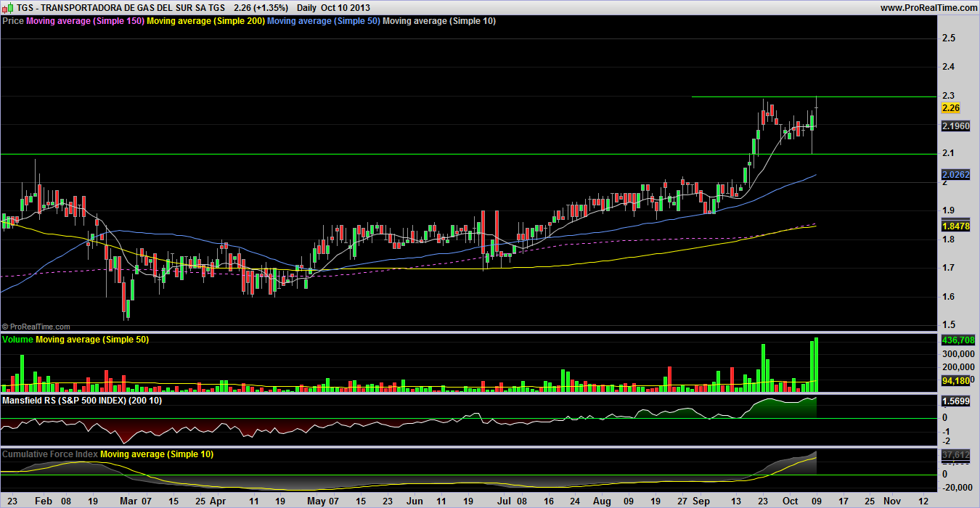Select the Moving average (Simple 150) label
Screen dimensions: 980x508
point(85,21)
